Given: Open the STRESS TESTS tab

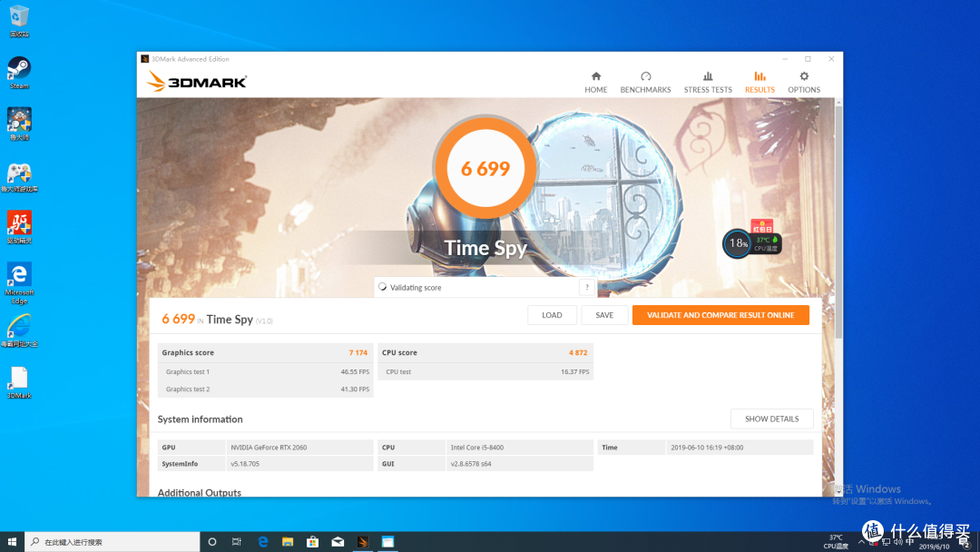Looking at the screenshot, I should [x=708, y=83].
